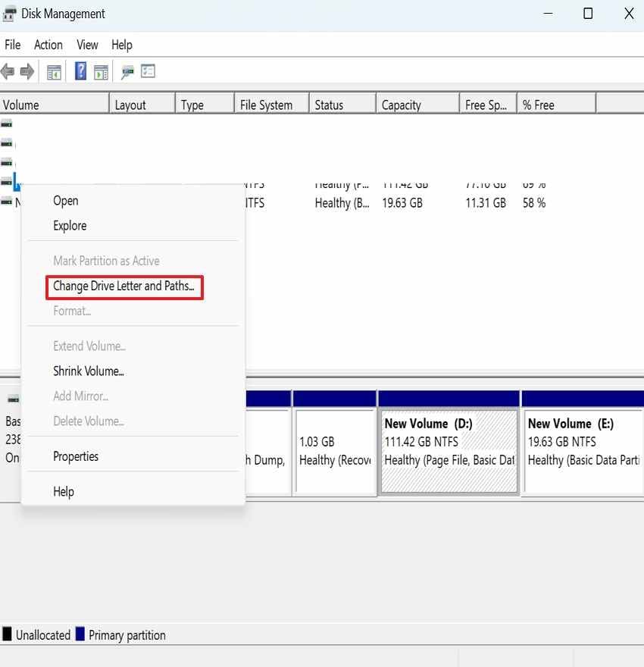Sort by the Status column header
Image resolution: width=644 pixels, height=667 pixels.
(x=342, y=105)
